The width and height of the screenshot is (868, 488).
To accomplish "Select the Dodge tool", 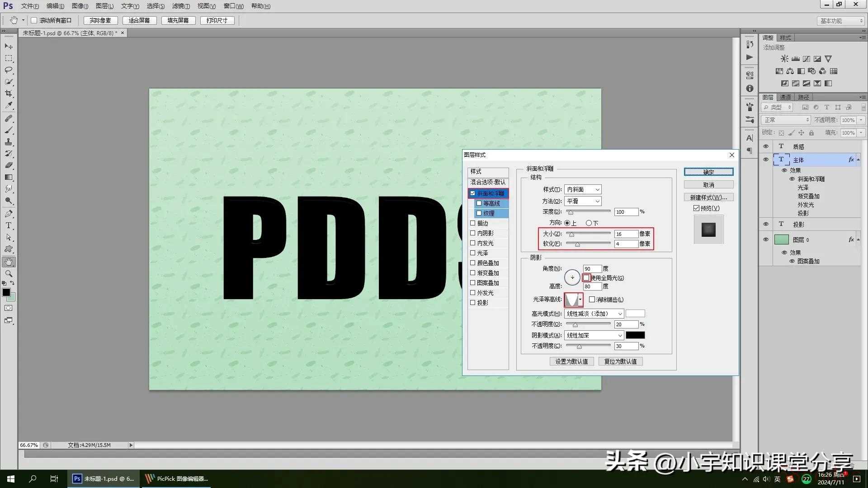I will 9,201.
